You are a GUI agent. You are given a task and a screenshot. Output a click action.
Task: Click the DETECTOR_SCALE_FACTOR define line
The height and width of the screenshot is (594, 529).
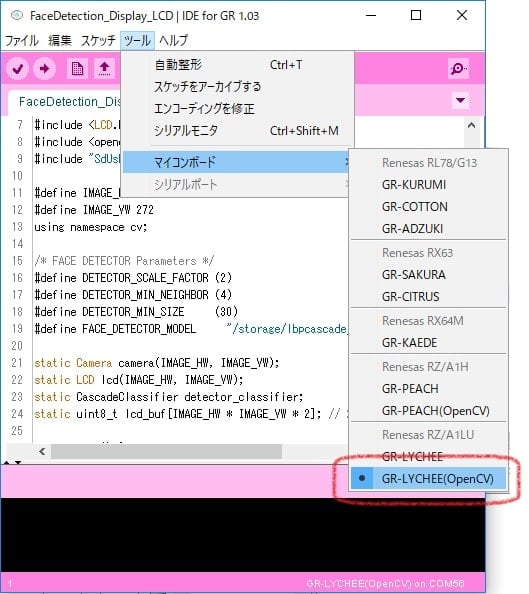point(133,278)
